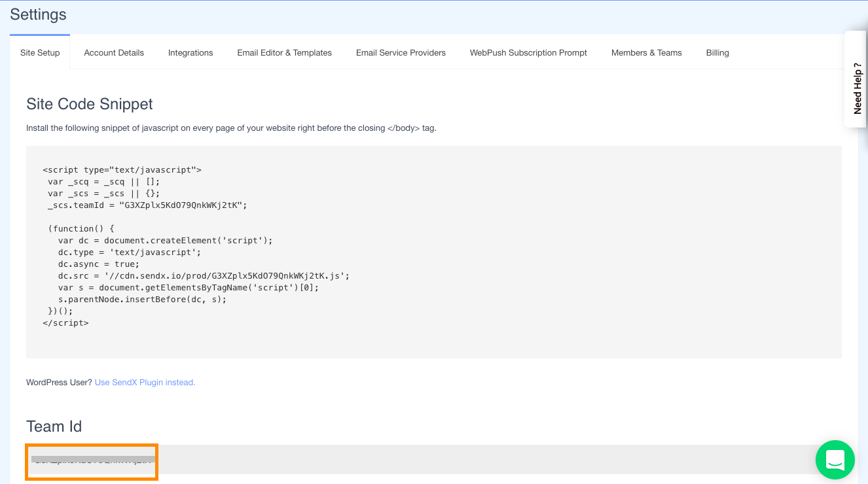Click the closing </script> line
This screenshot has height=484, width=868.
coord(65,323)
